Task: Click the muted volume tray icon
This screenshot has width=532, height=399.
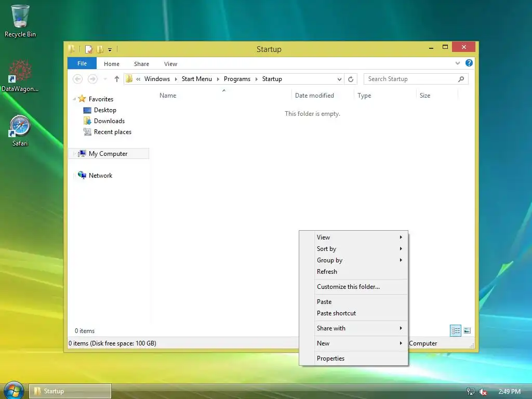Action: click(483, 392)
